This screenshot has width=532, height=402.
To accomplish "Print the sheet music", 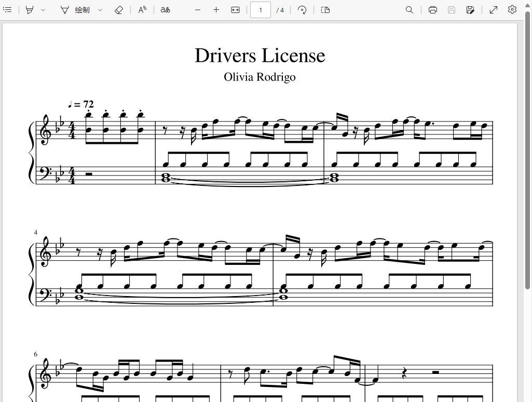I will coord(432,10).
